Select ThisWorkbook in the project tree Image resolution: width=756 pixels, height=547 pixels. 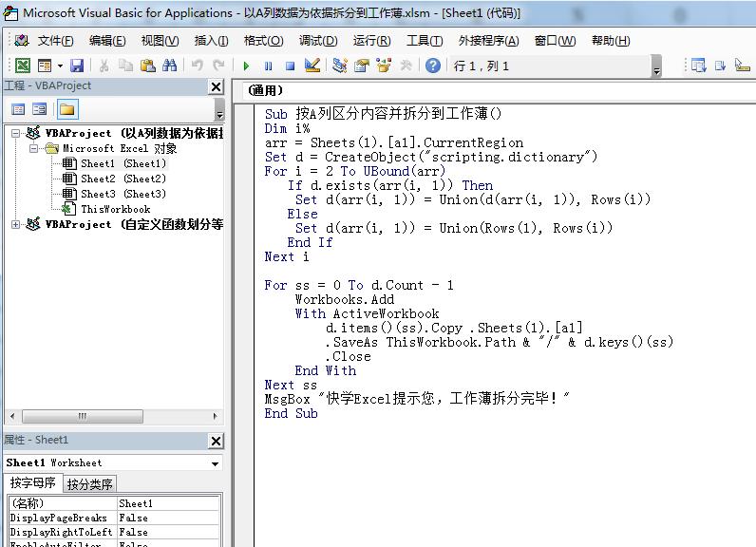pos(115,209)
